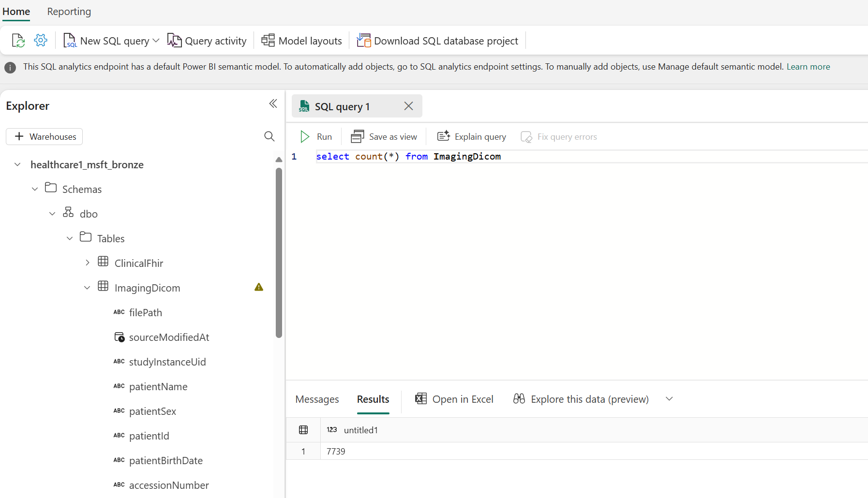Click the SQL file icon on the query tab
868x498 pixels.
304,106
